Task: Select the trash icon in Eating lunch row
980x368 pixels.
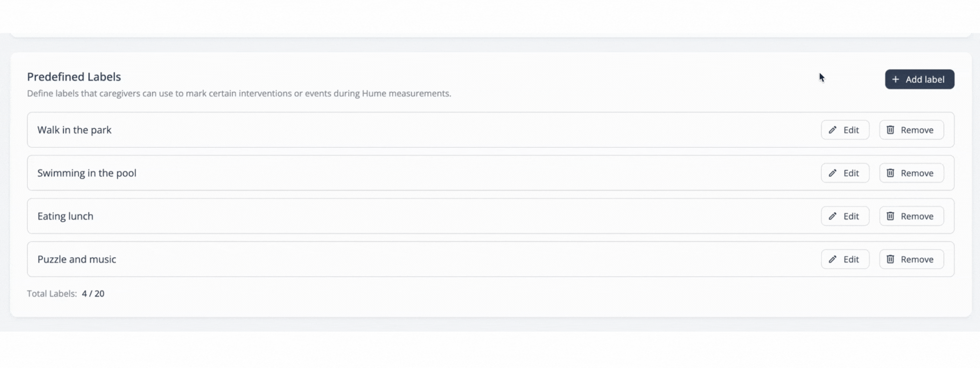Action: tap(890, 216)
